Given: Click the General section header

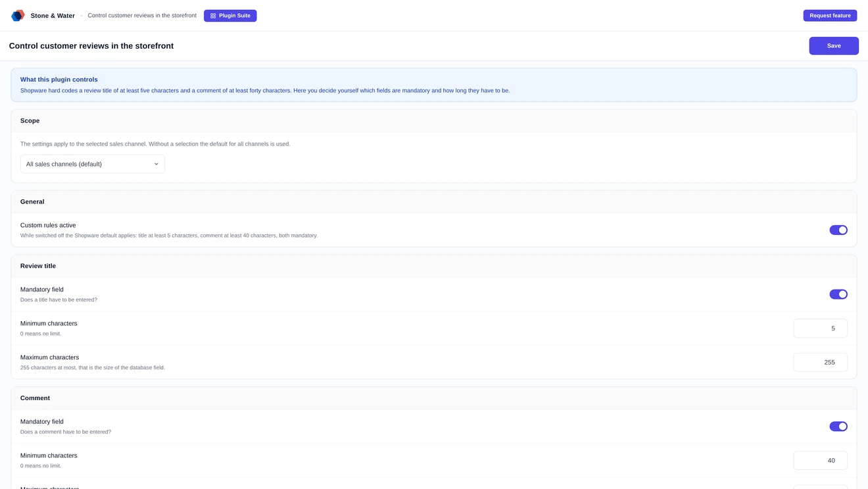Looking at the screenshot, I should point(434,202).
